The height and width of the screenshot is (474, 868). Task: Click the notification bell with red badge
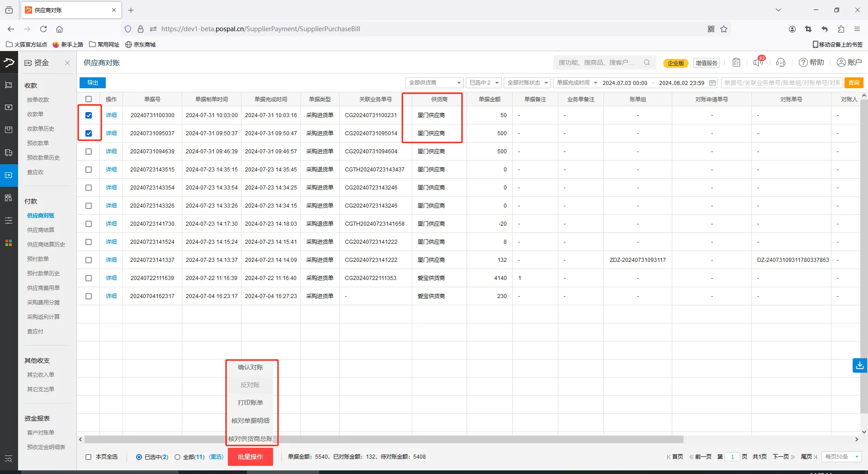758,62
